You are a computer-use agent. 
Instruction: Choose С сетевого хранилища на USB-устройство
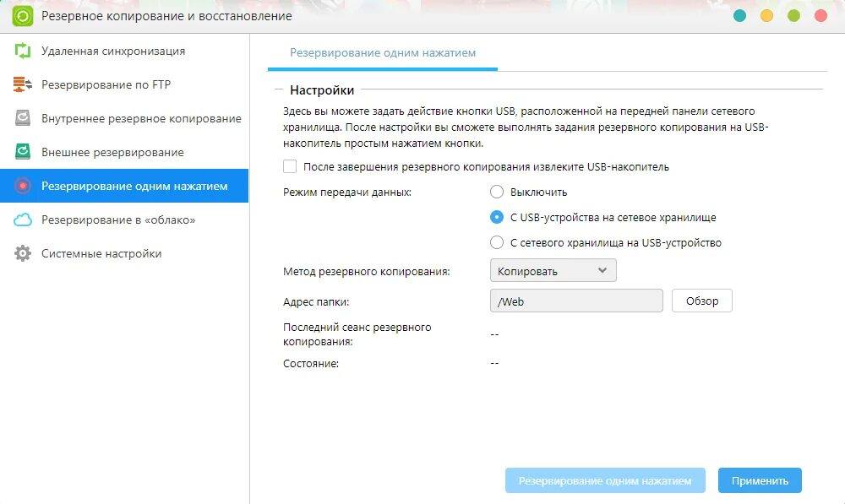pos(496,242)
